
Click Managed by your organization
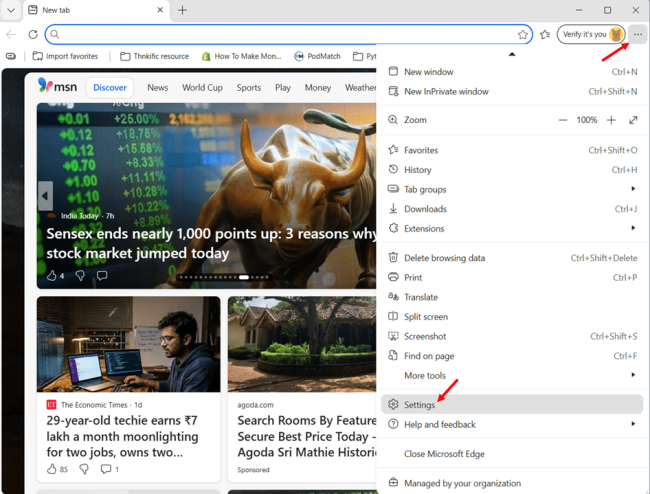(x=512, y=483)
